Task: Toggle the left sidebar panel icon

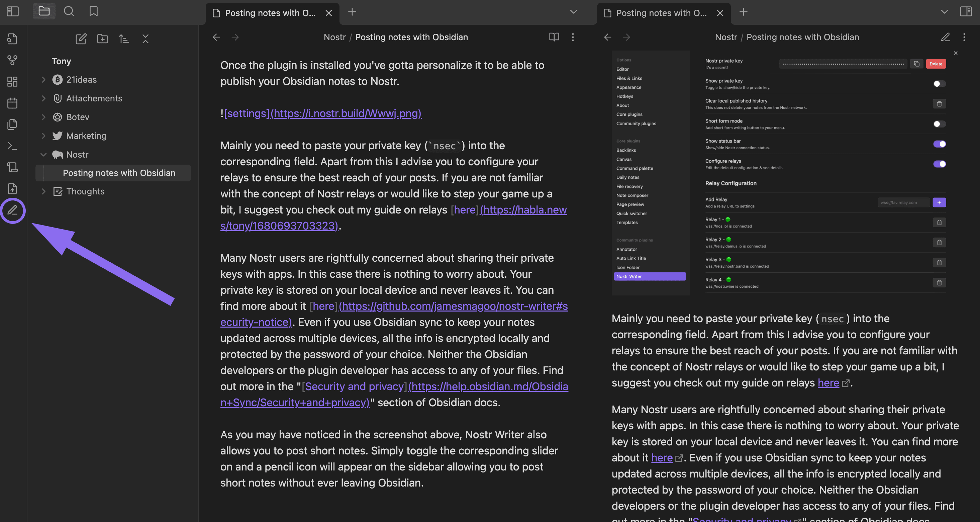Action: click(x=13, y=11)
